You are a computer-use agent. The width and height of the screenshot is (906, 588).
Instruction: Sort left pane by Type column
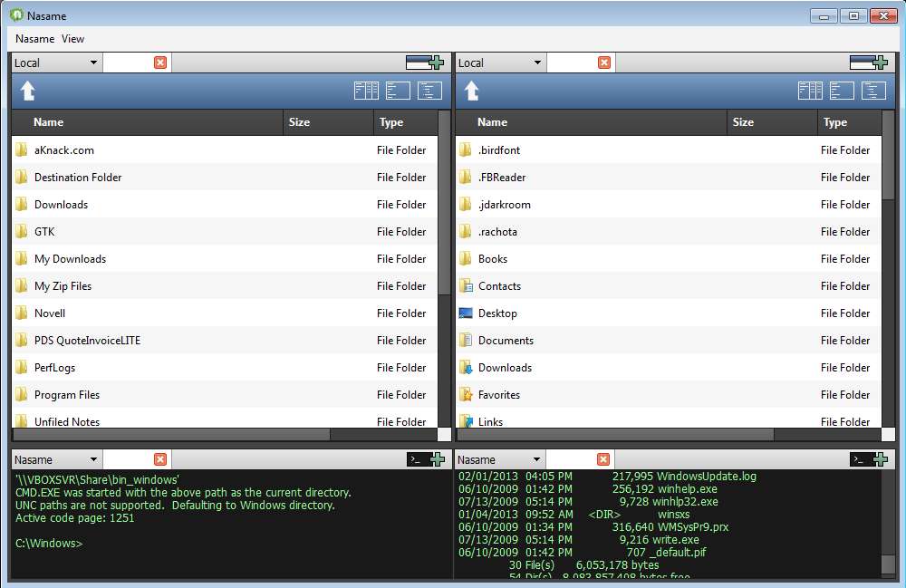pos(406,122)
